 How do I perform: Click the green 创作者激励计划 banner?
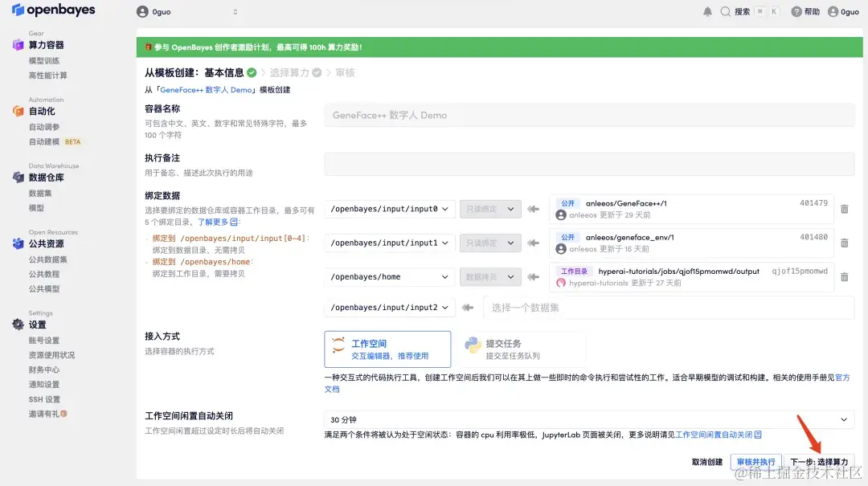tap(499, 47)
